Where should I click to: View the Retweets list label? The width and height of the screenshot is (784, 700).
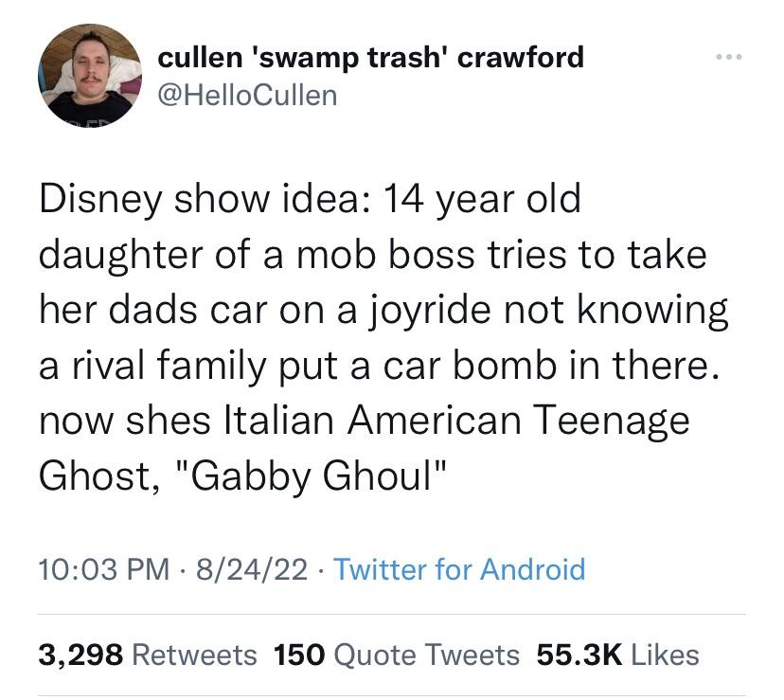(x=192, y=655)
